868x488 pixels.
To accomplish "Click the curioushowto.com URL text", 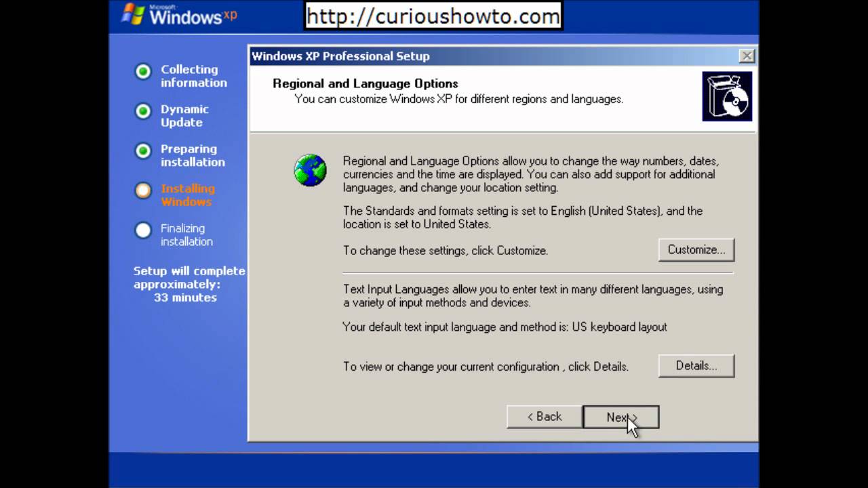I will [433, 16].
